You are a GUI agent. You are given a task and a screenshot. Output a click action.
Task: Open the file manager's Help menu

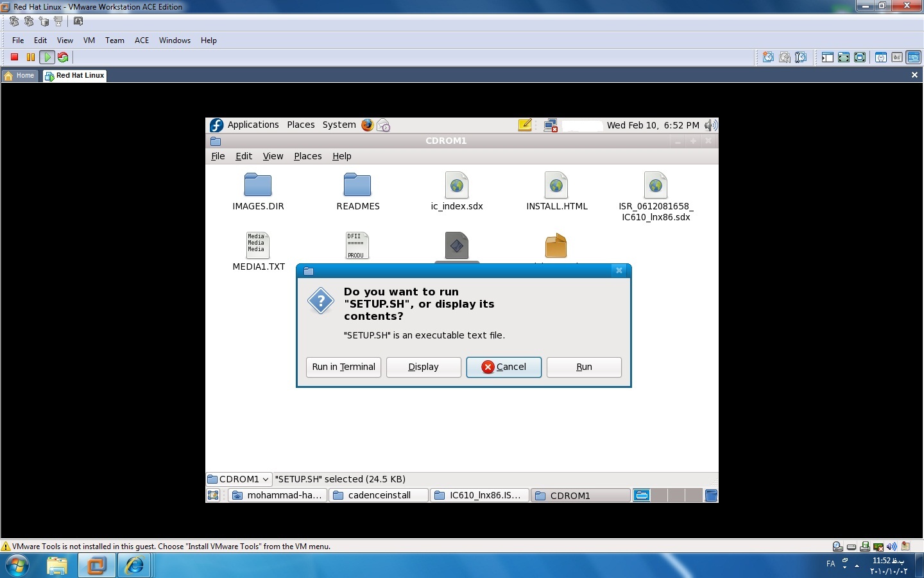coord(342,156)
